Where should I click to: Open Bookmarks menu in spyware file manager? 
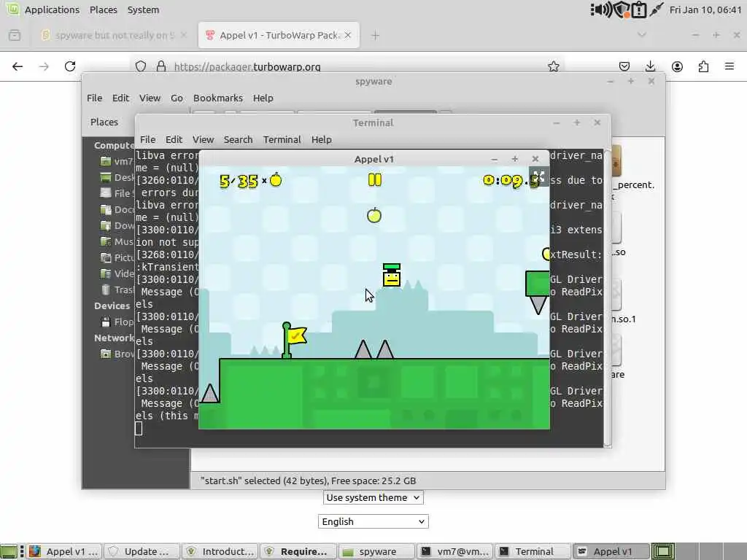coord(217,98)
